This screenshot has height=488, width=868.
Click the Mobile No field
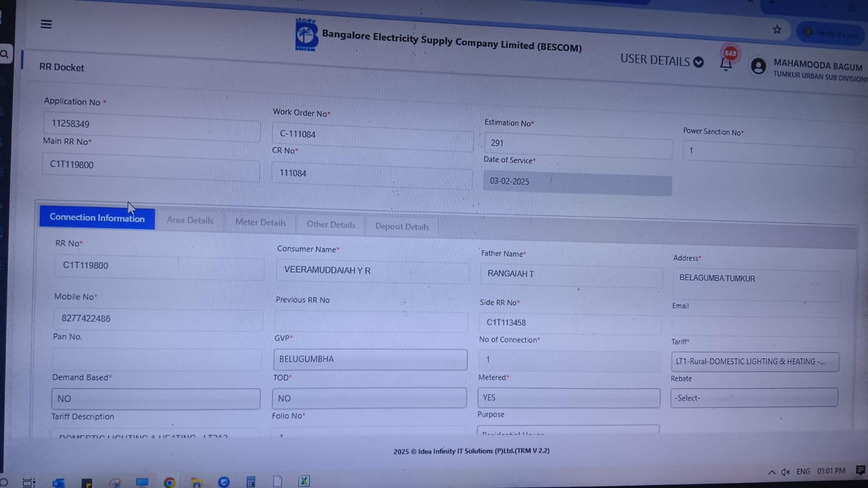click(x=158, y=319)
